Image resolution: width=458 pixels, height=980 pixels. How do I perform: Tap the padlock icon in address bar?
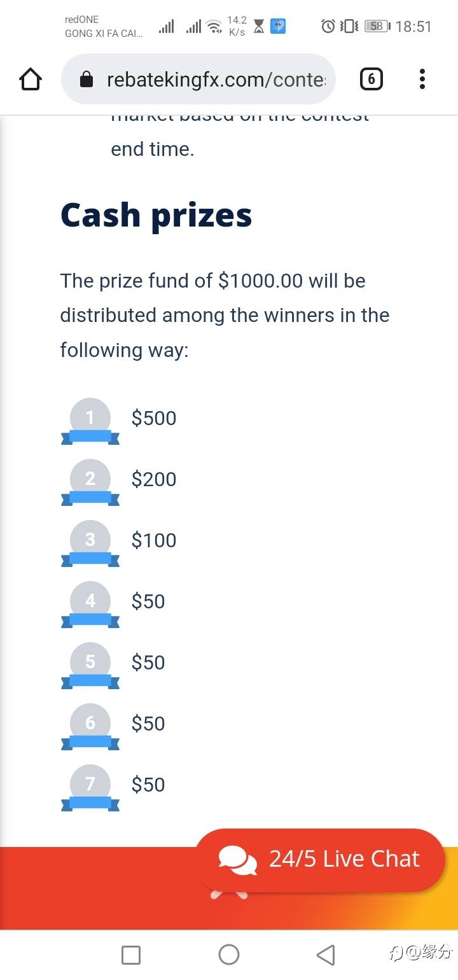click(86, 80)
